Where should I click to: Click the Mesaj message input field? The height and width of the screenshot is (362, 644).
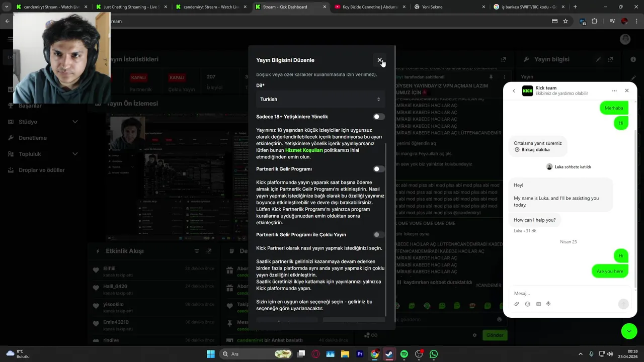click(569, 293)
